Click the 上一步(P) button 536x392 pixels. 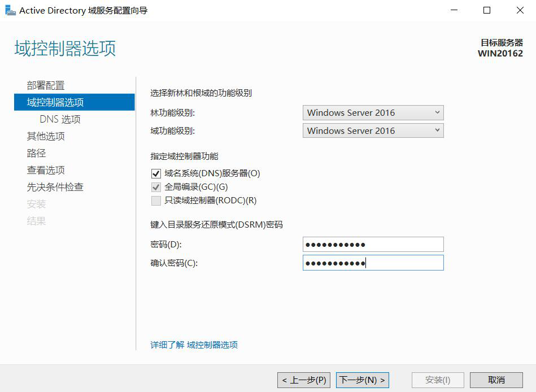pyautogui.click(x=304, y=380)
